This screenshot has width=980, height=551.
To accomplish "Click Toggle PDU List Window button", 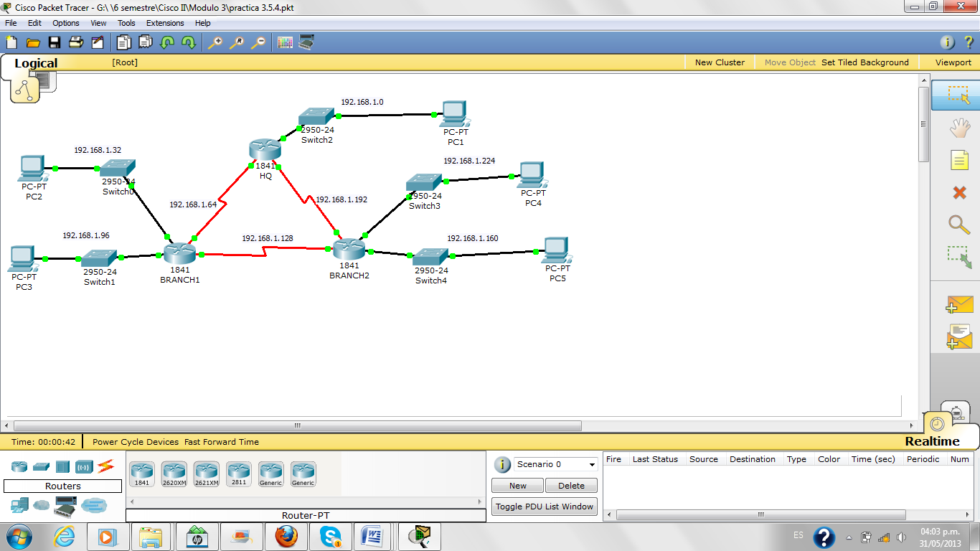I will pos(545,507).
